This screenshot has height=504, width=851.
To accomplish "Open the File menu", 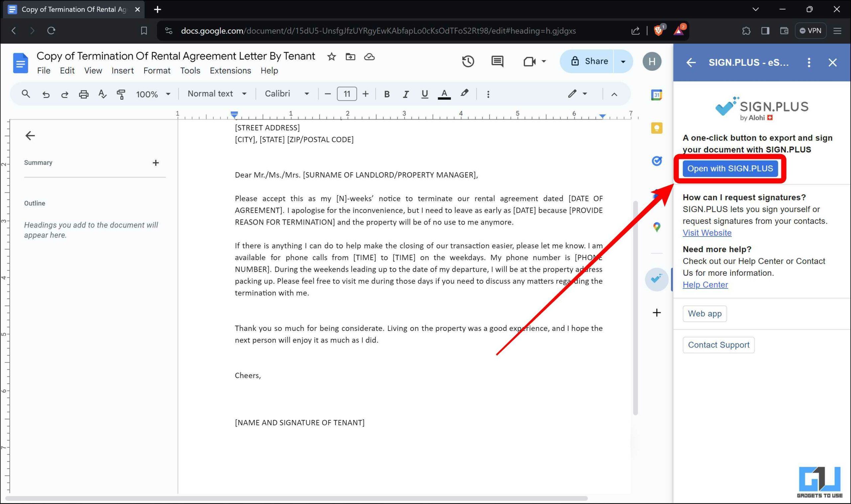I will click(x=44, y=71).
